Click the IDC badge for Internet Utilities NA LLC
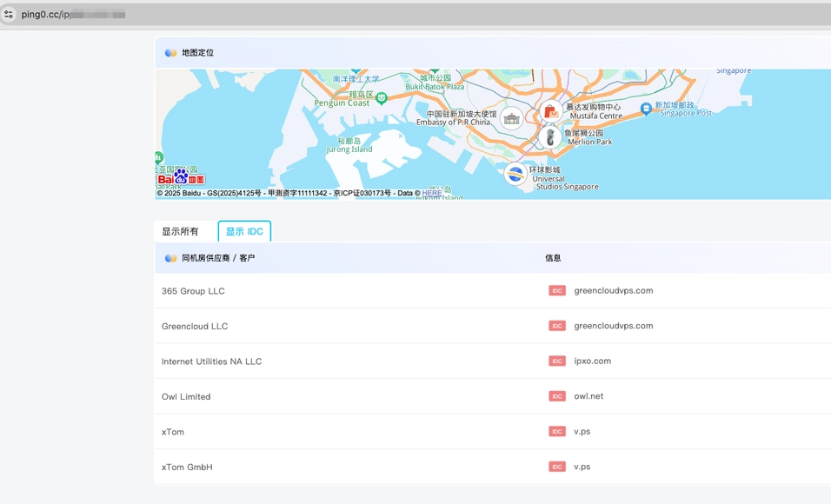This screenshot has height=504, width=831. [557, 361]
